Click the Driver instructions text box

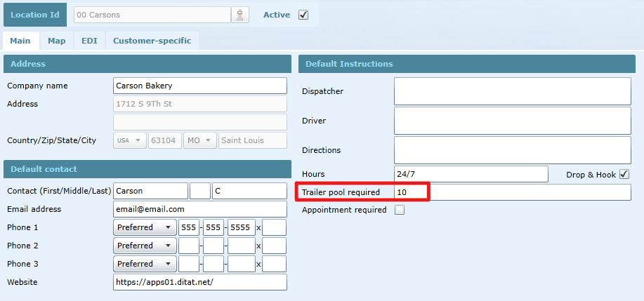pyautogui.click(x=512, y=121)
